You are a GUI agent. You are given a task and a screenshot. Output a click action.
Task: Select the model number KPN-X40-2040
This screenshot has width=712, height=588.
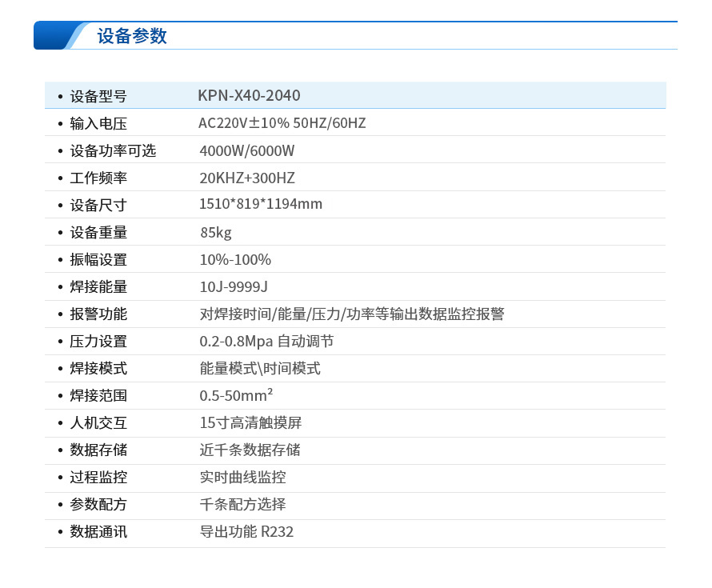coord(249,96)
